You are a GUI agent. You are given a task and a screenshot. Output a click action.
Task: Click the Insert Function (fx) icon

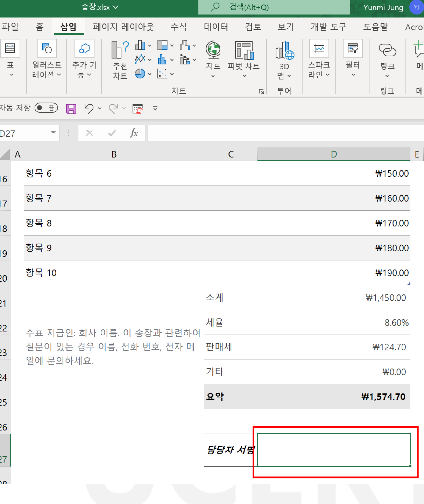click(x=134, y=133)
